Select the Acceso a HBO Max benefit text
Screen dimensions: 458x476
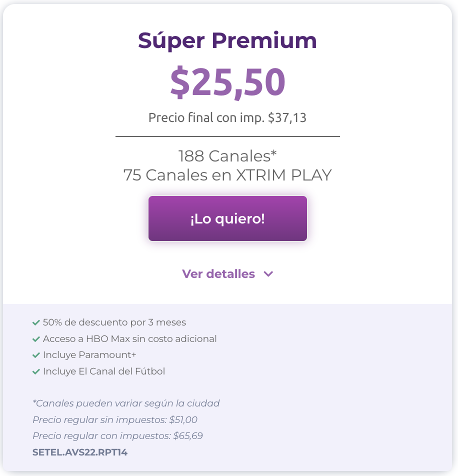tap(130, 338)
